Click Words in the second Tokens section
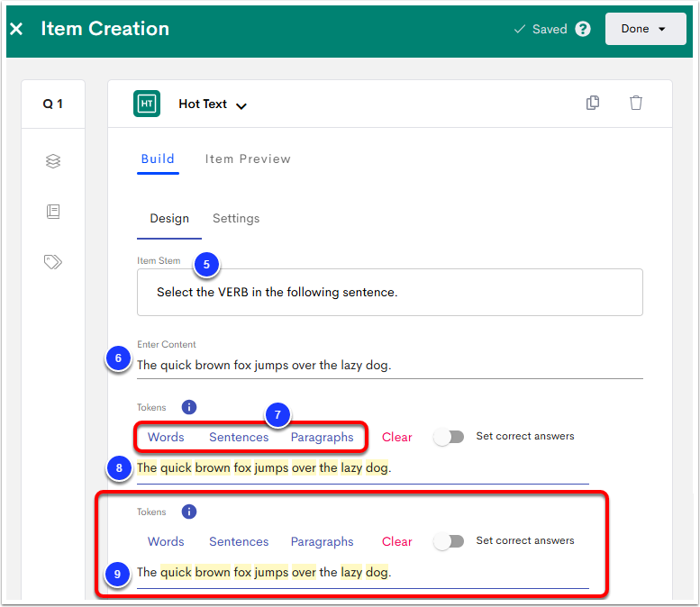 [166, 541]
